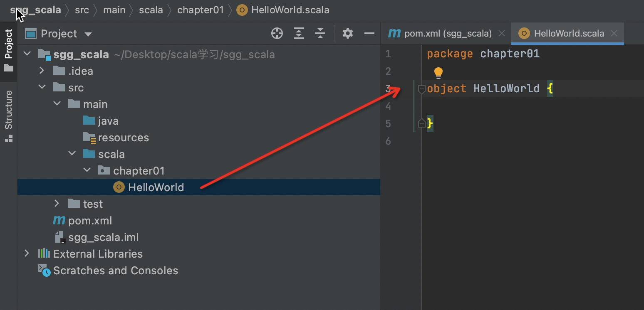Click chapter01 in the breadcrumb path
Image resolution: width=644 pixels, height=310 pixels.
[x=201, y=10]
